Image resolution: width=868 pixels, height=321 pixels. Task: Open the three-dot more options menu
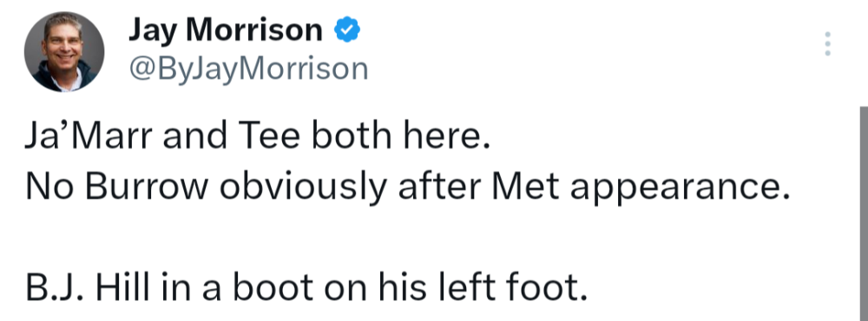827,43
